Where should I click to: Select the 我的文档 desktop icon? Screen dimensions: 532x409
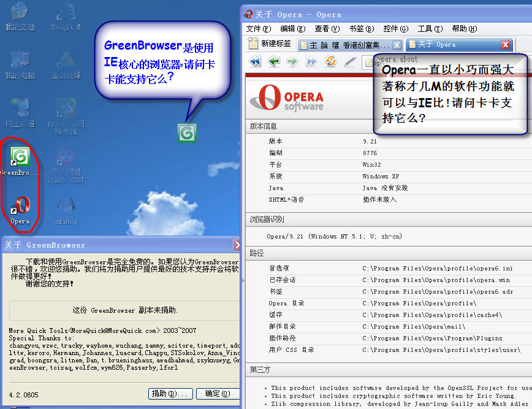pyautogui.click(x=20, y=17)
